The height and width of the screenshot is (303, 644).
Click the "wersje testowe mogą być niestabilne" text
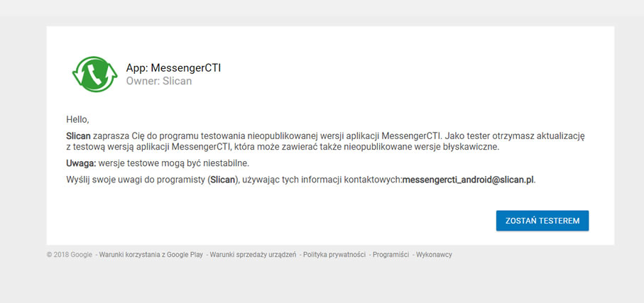coord(173,163)
